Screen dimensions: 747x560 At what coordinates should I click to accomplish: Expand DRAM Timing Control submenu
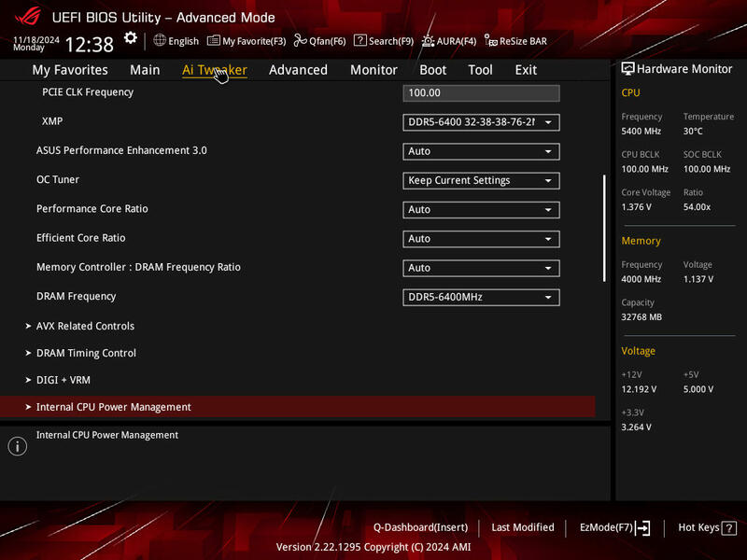click(x=86, y=354)
